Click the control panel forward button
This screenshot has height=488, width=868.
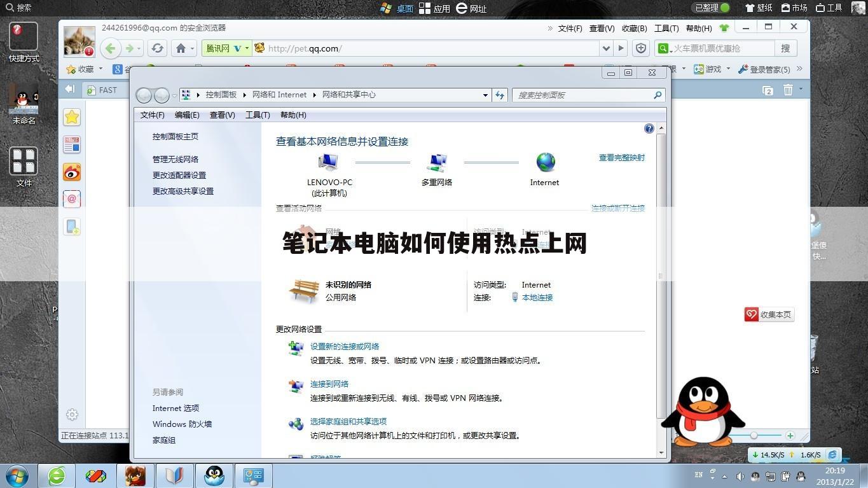tap(162, 95)
